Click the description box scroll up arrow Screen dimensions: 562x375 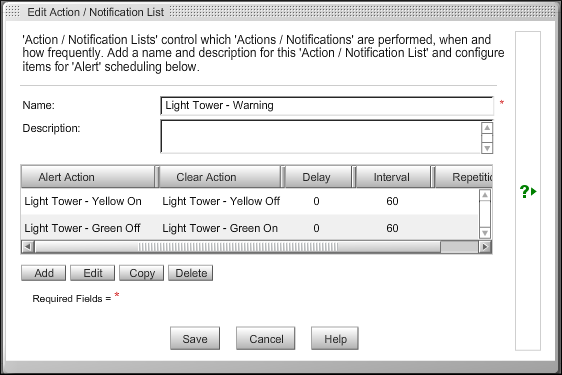[x=487, y=128]
